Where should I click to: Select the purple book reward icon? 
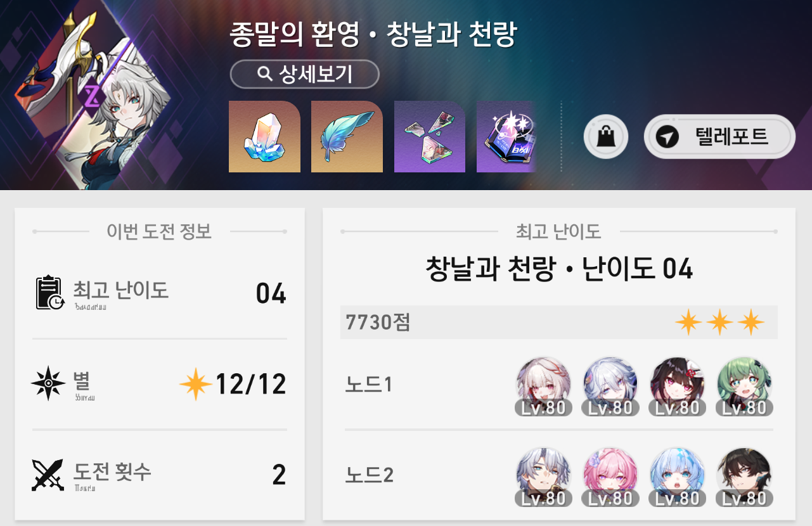(506, 136)
